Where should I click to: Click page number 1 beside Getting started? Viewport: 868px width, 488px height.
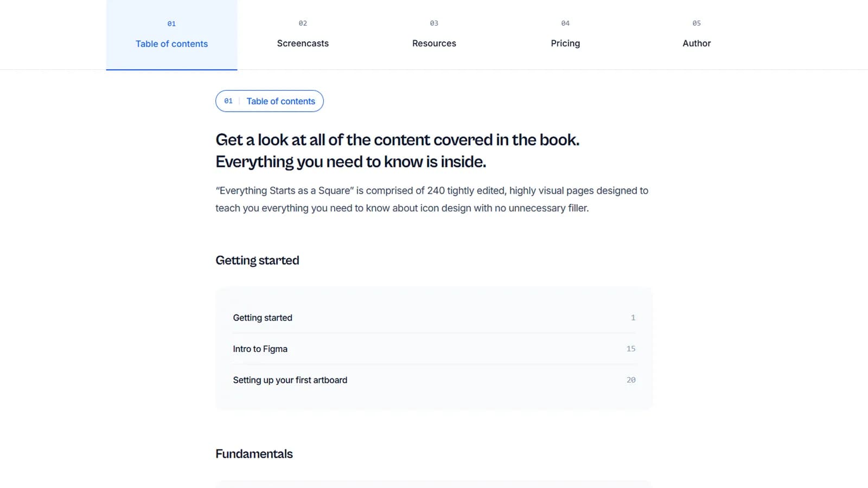coord(633,318)
